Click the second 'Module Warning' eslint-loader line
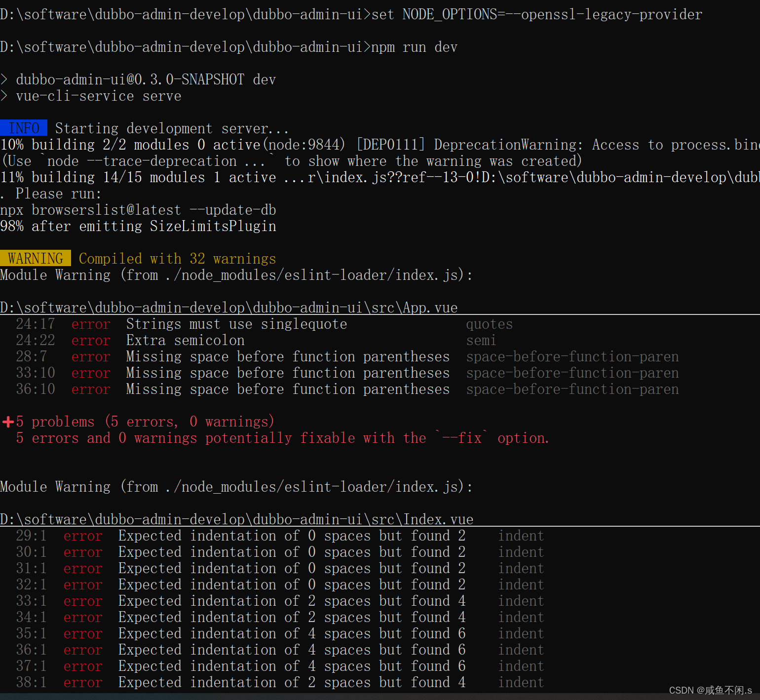This screenshot has height=700, width=760. point(237,487)
